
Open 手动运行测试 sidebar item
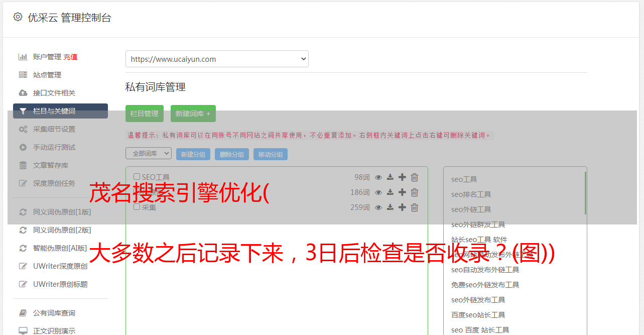54,147
